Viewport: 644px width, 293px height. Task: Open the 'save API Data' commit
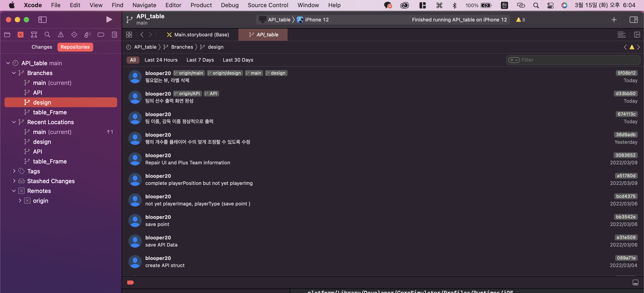coord(383,241)
